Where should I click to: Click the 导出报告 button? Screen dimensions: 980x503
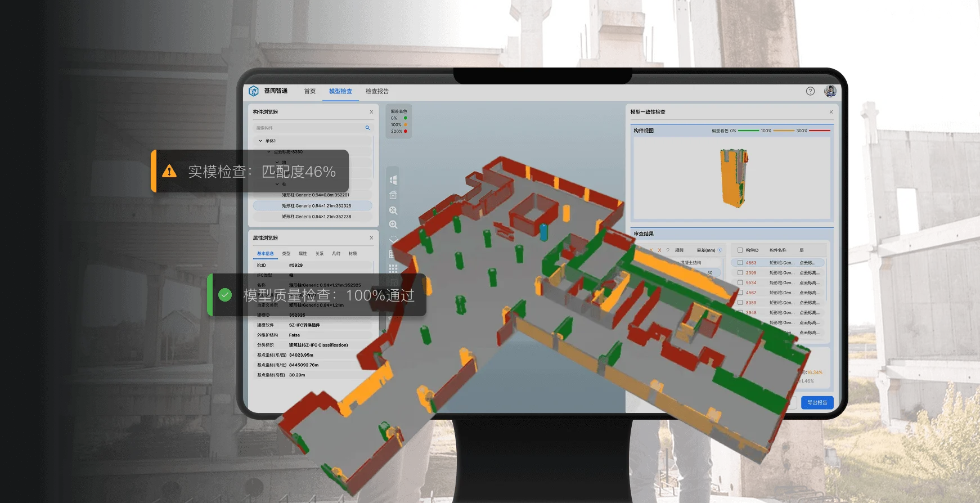tap(817, 402)
